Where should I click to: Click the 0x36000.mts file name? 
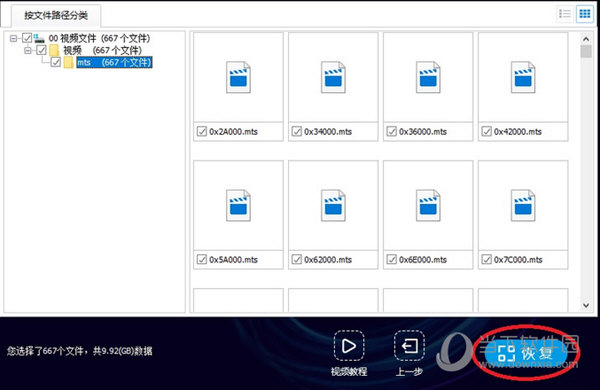[423, 132]
